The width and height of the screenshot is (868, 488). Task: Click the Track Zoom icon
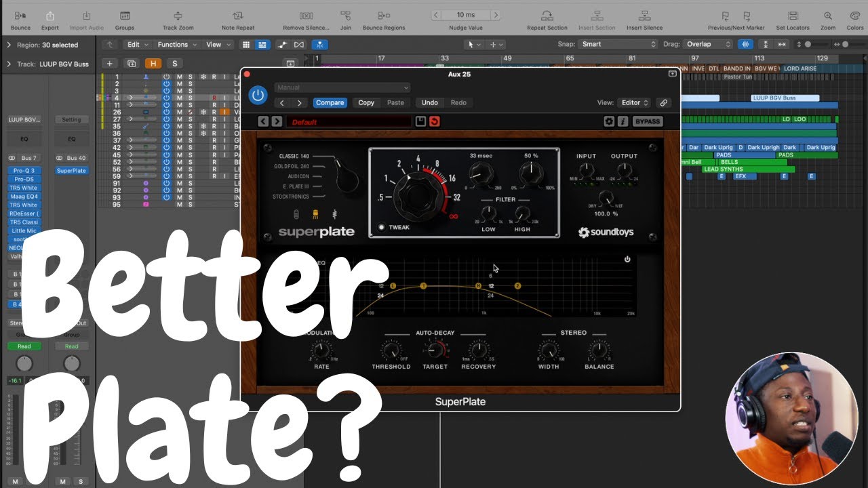(178, 16)
